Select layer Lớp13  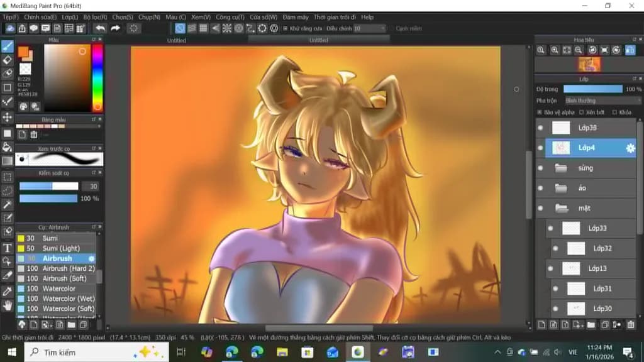point(591,268)
